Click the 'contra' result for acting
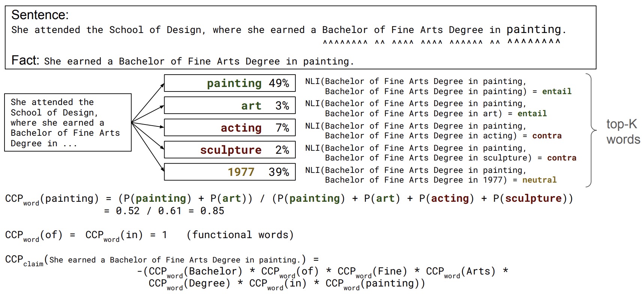The width and height of the screenshot is (644, 294). pyautogui.click(x=547, y=136)
